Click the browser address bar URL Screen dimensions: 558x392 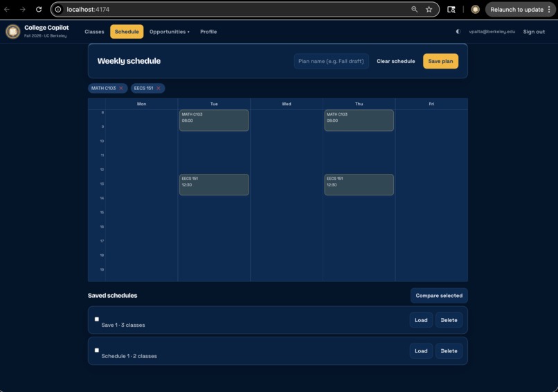(x=88, y=10)
